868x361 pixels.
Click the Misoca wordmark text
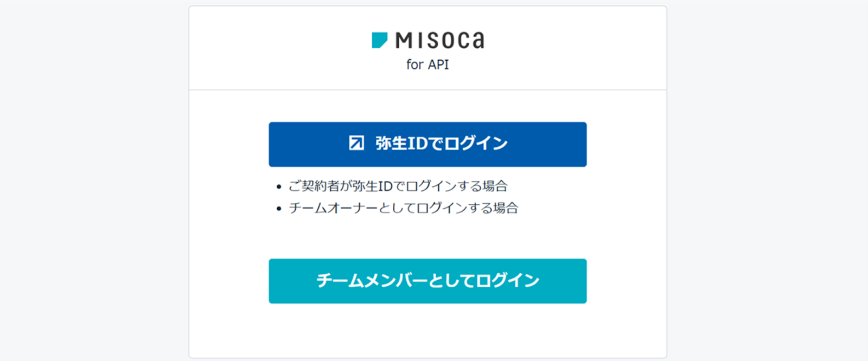[x=439, y=40]
